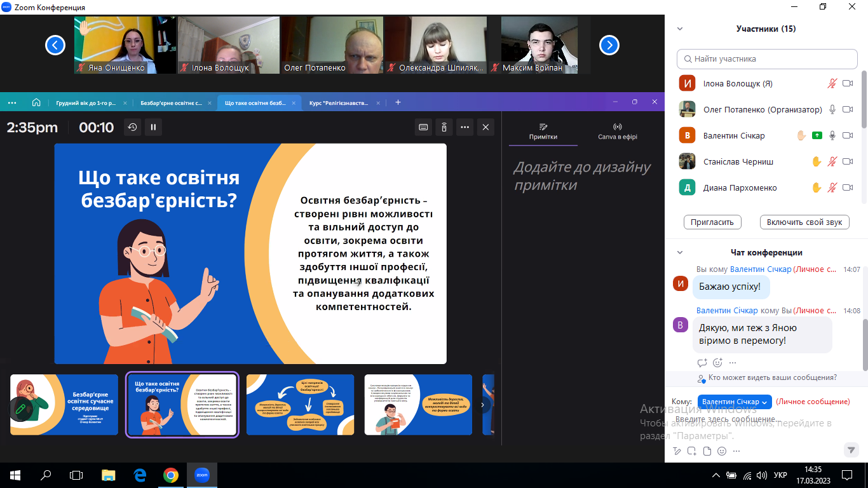This screenshot has width=868, height=488.
Task: Show next participants with right arrow
Action: tap(609, 45)
